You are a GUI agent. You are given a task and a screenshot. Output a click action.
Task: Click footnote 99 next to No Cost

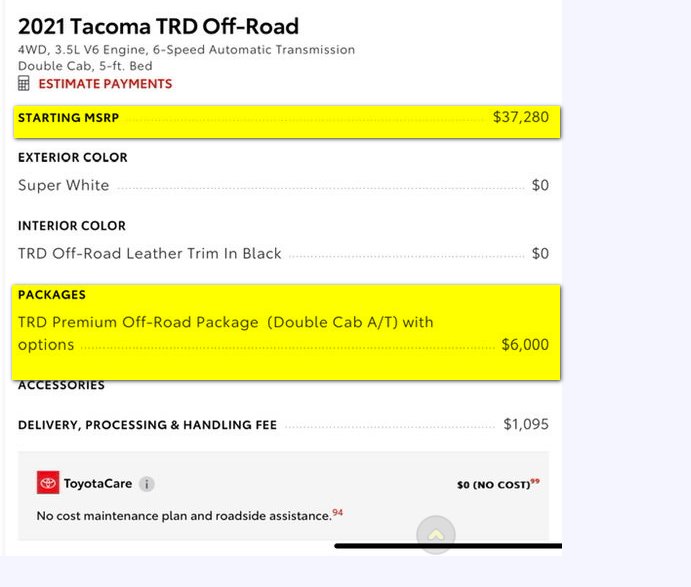(535, 481)
